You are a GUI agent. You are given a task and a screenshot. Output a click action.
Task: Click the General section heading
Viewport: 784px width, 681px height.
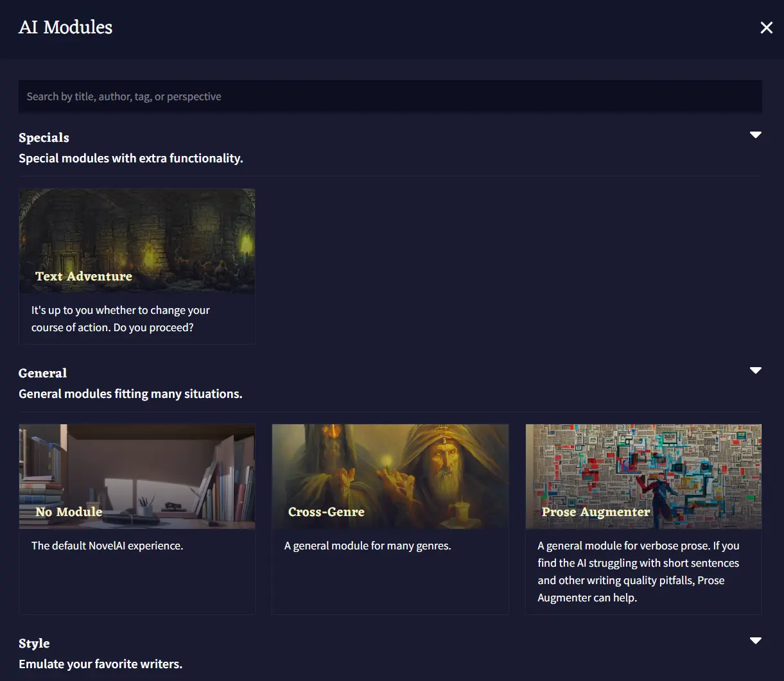click(43, 374)
